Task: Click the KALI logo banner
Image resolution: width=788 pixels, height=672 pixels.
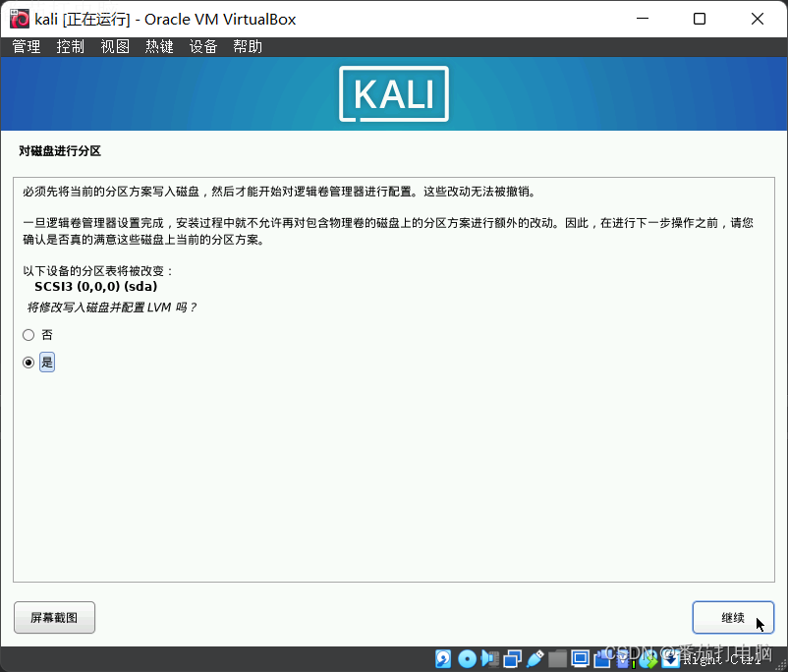Action: pos(394,94)
